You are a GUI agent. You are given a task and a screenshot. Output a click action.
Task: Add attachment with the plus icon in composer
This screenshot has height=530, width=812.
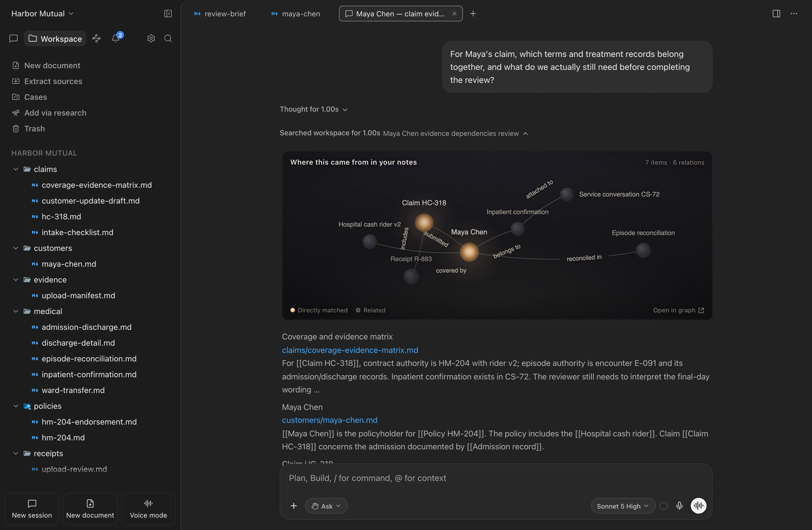coord(294,506)
